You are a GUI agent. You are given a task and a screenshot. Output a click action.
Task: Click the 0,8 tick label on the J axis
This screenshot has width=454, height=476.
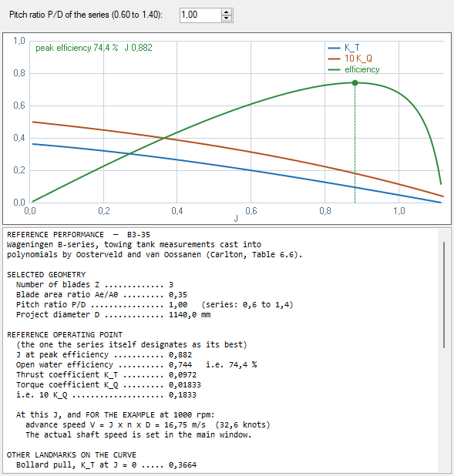325,211
